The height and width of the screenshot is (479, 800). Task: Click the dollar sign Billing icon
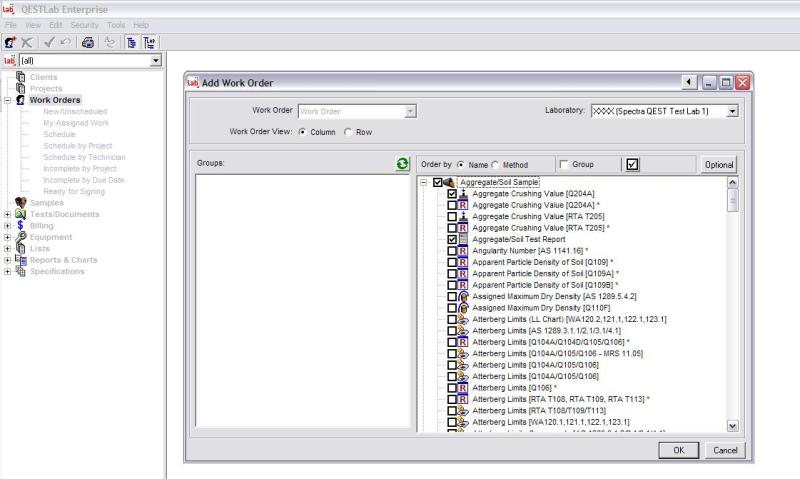[20, 226]
